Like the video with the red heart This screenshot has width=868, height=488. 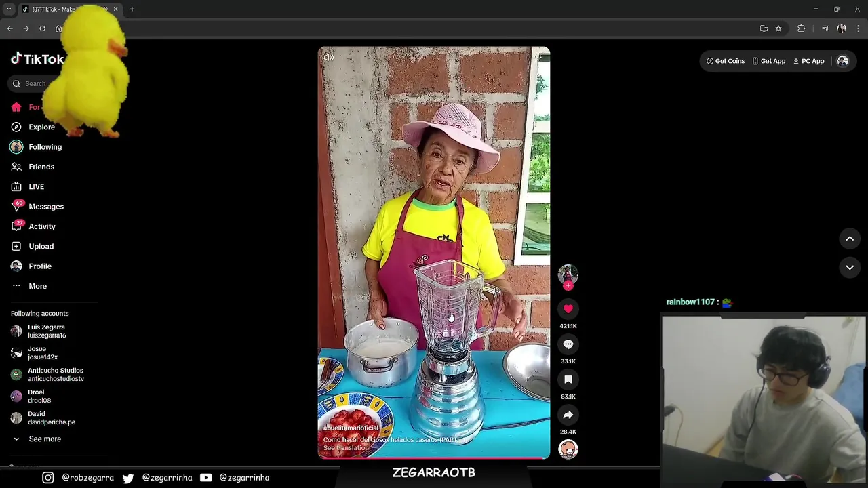[568, 309]
